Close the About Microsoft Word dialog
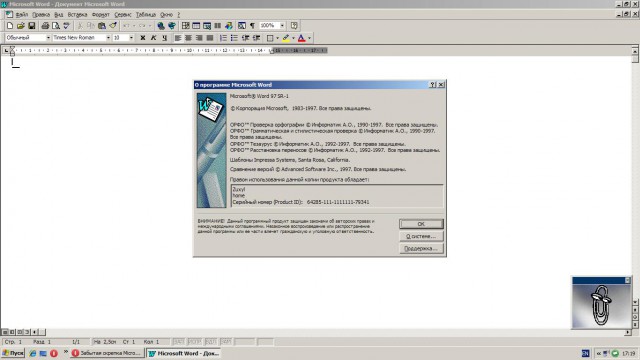 pos(441,84)
